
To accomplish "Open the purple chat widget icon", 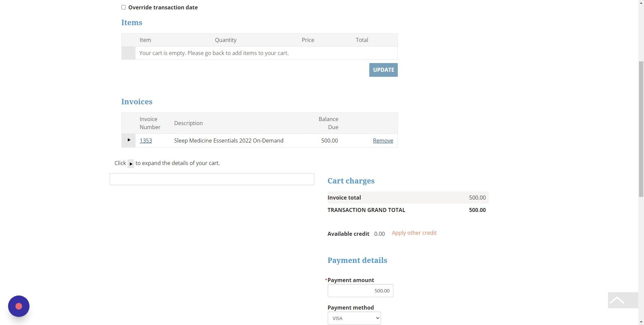I will coord(19,306).
